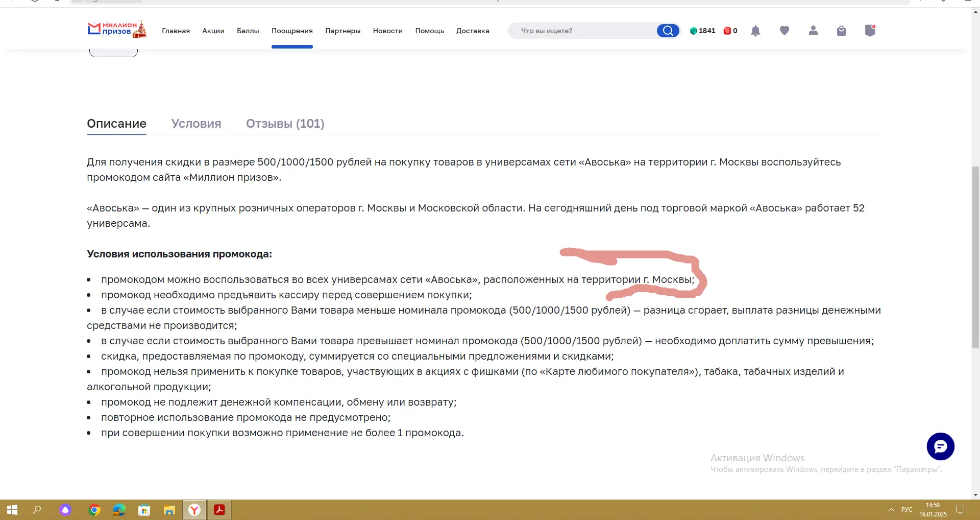Open Google Chrome from the taskbar
The height and width of the screenshot is (520, 980).
[x=94, y=510]
